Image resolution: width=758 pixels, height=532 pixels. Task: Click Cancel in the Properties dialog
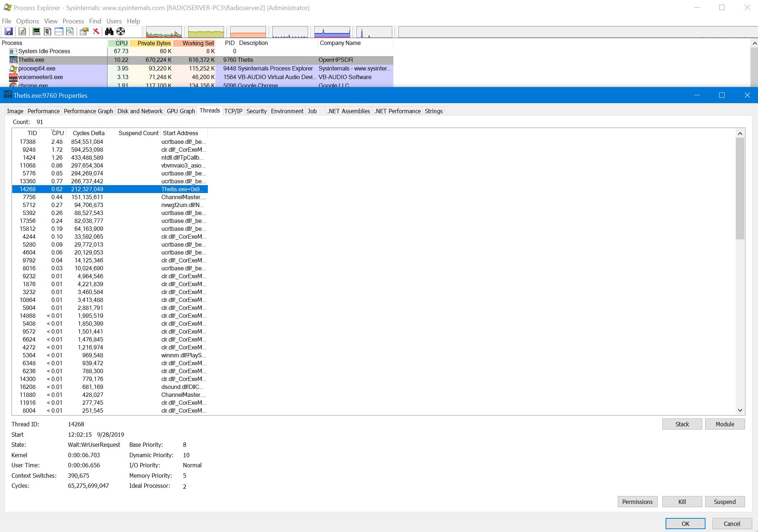point(732,524)
